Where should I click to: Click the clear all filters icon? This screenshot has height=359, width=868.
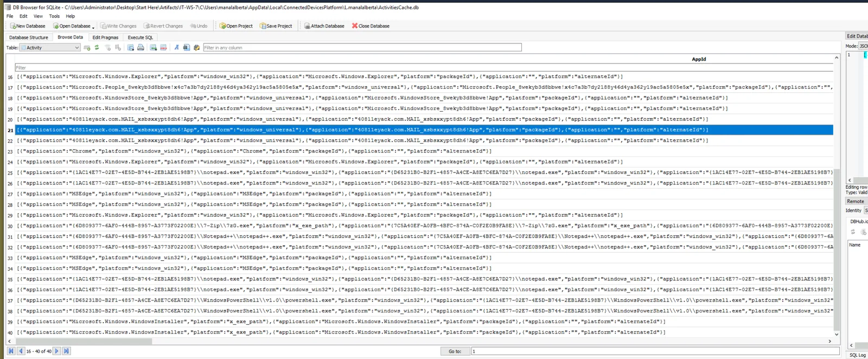click(108, 48)
